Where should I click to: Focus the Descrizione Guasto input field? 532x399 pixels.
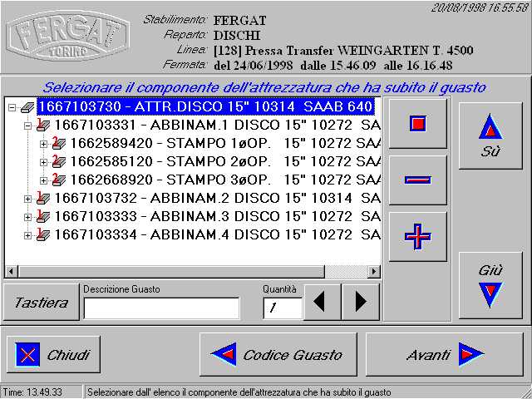click(x=161, y=308)
